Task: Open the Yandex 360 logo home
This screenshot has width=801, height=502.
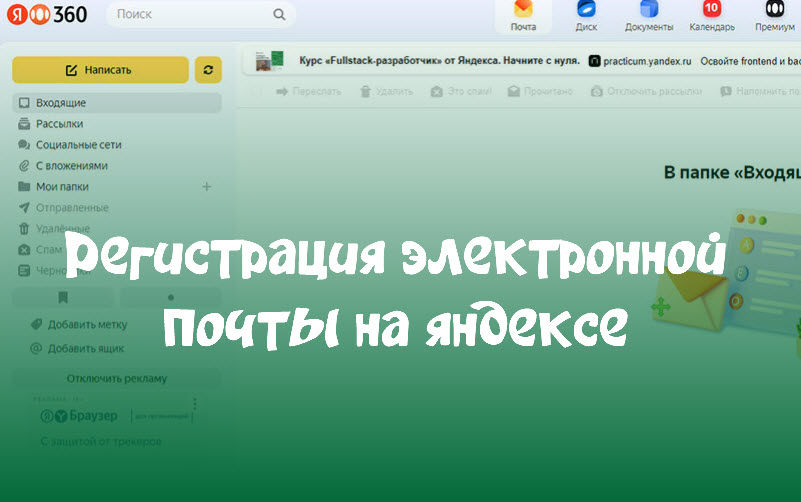Action: click(47, 14)
